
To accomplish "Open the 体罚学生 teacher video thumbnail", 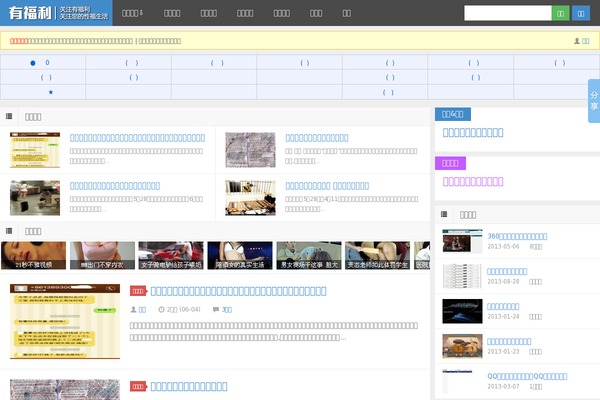I will [x=377, y=255].
